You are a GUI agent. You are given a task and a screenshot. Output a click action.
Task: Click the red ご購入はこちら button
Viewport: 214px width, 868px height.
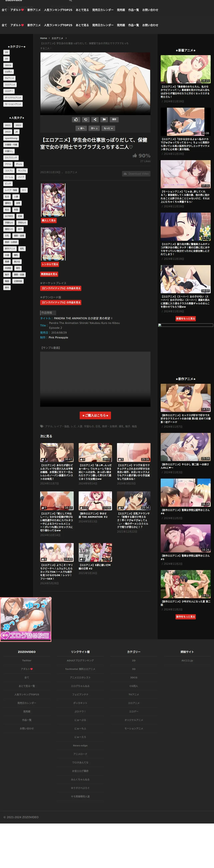(x=95, y=415)
